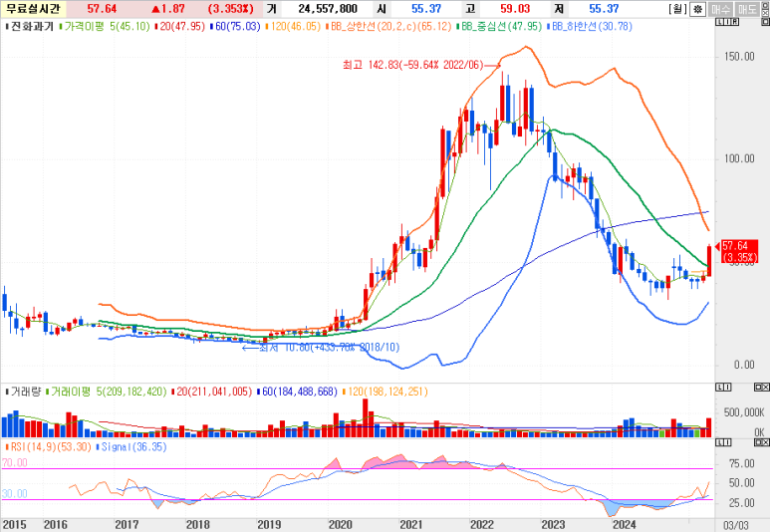Click the change value ▲1.87 in header

pos(168,9)
